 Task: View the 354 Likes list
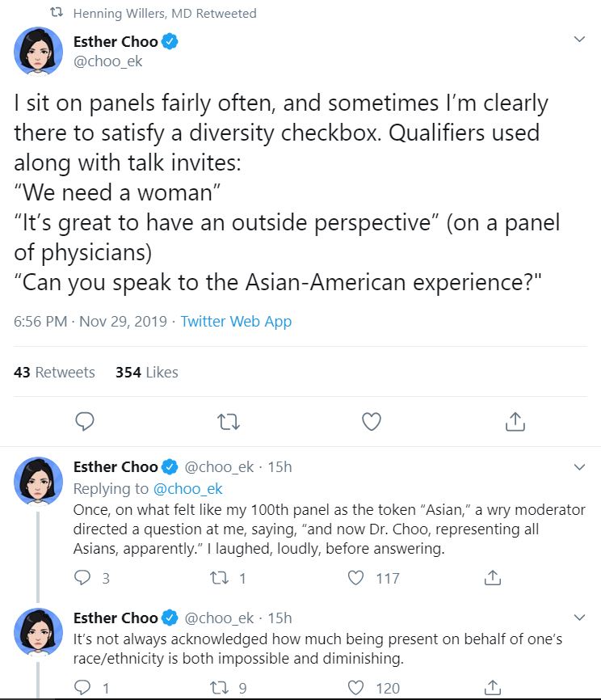click(147, 372)
